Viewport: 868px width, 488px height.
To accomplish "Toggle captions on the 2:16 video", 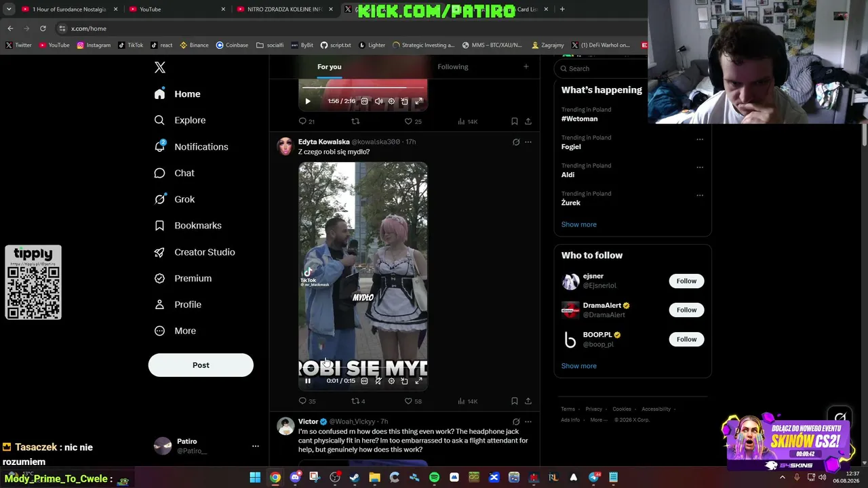I will (364, 101).
